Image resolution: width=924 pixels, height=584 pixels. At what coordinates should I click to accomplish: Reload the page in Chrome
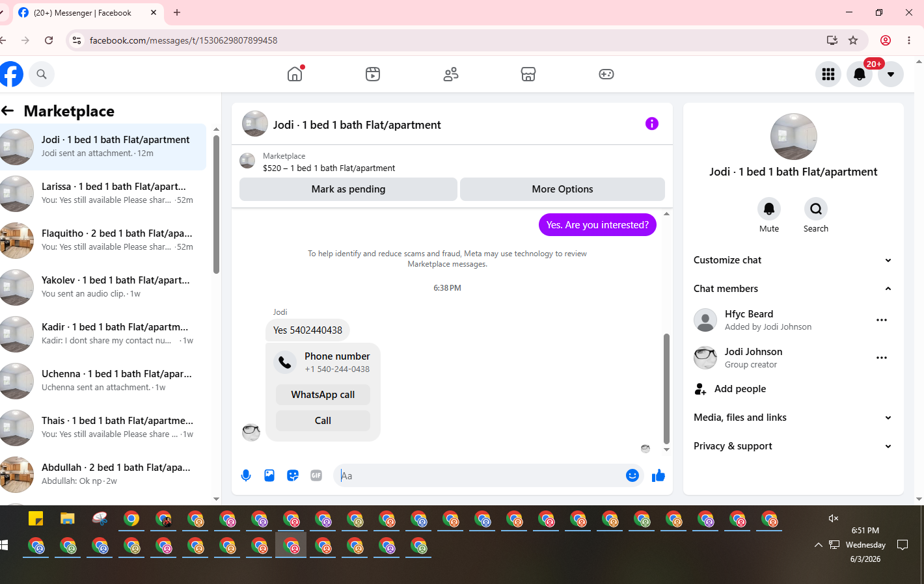tap(49, 40)
